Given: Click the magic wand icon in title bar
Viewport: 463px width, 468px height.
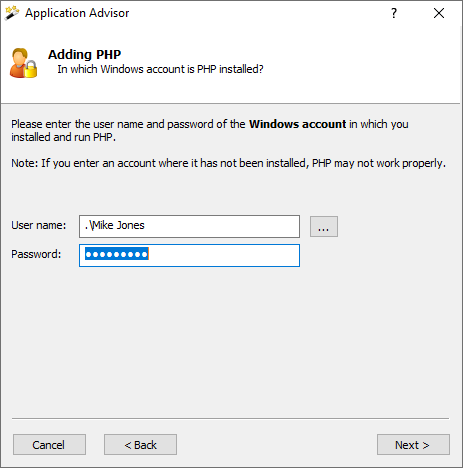Looking at the screenshot, I should point(12,13).
